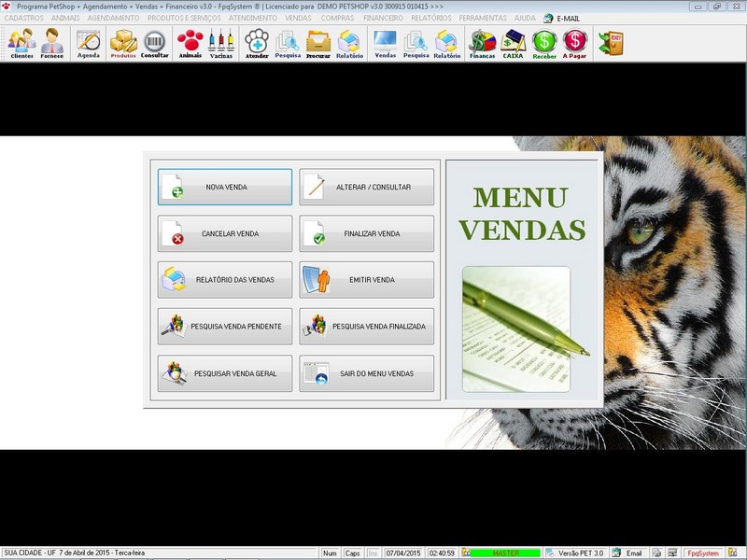Click the Atender paw icon
Image resolution: width=747 pixels, height=560 pixels.
click(x=257, y=43)
